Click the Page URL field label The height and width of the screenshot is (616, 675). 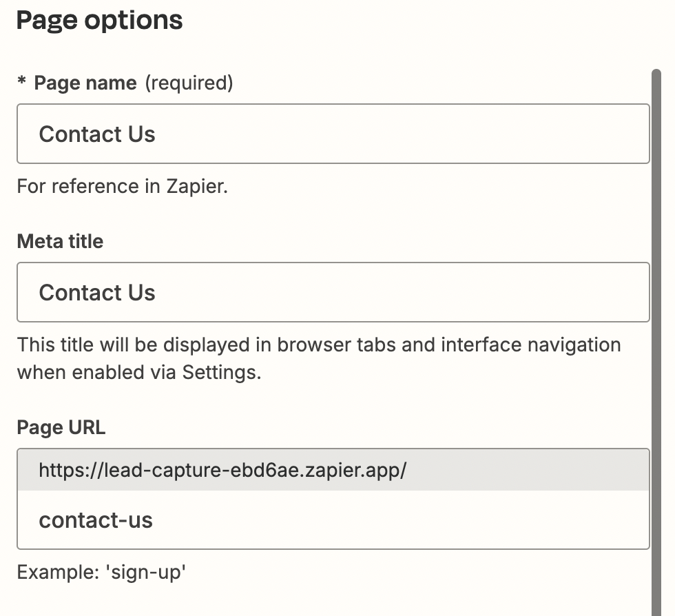tap(61, 428)
